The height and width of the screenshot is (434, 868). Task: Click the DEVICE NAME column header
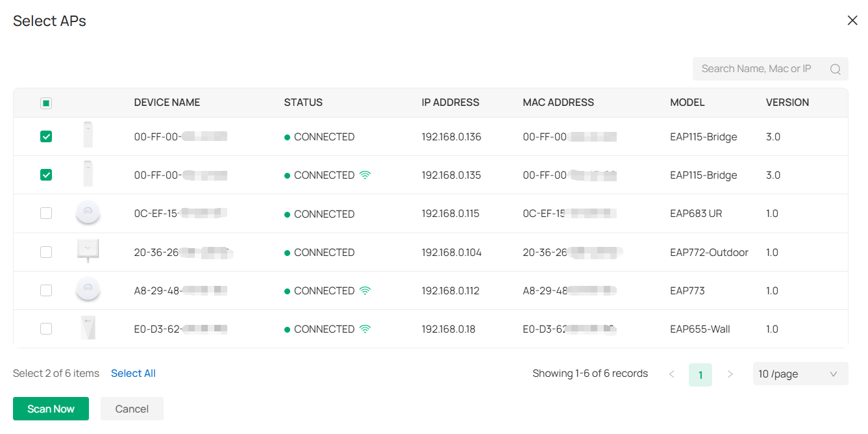click(167, 102)
